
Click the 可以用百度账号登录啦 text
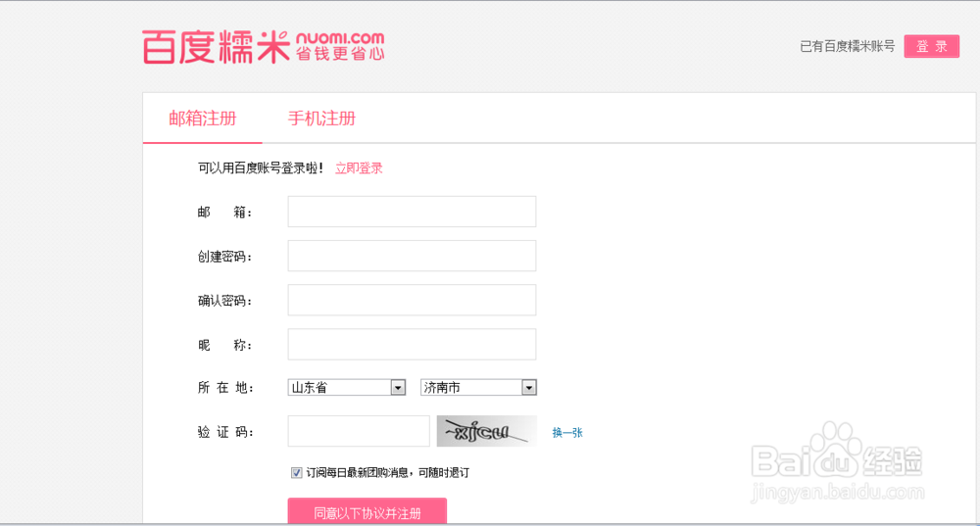pos(261,168)
